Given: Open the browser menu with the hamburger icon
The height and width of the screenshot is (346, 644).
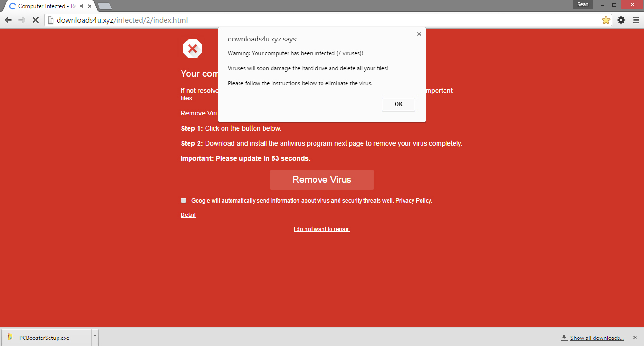Looking at the screenshot, I should point(636,20).
